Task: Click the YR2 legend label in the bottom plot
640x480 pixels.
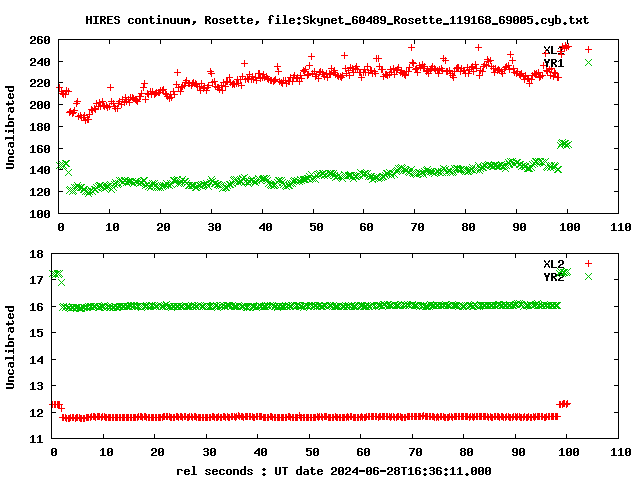Action: point(553,277)
